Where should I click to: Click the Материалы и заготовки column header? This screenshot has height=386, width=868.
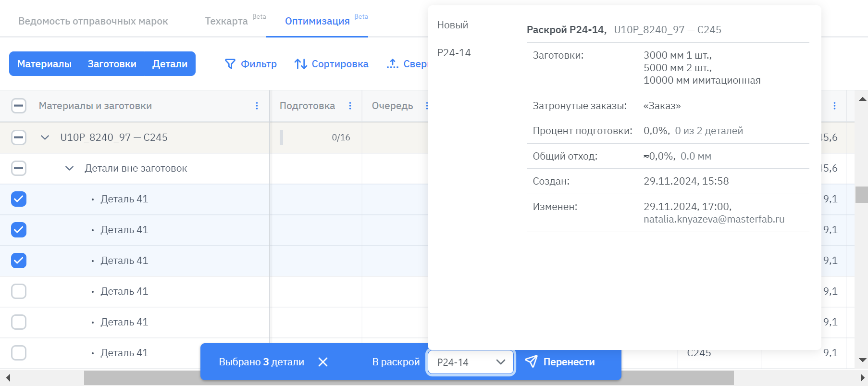[x=95, y=106]
